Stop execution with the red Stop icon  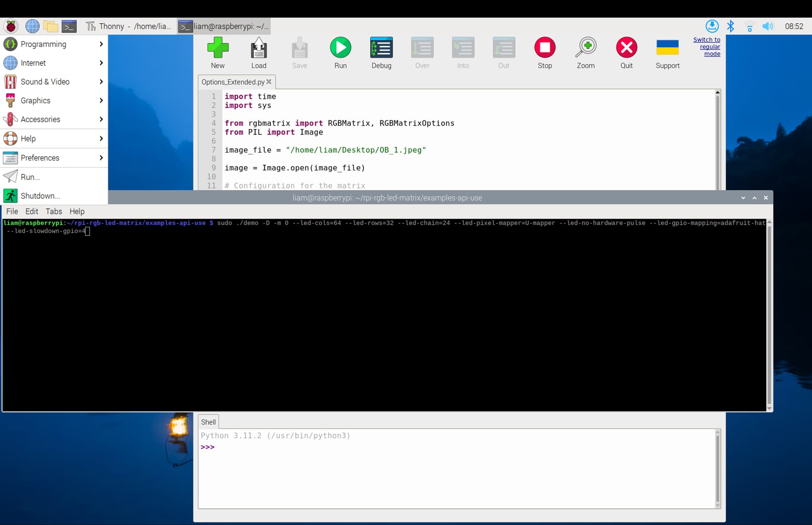tap(545, 47)
